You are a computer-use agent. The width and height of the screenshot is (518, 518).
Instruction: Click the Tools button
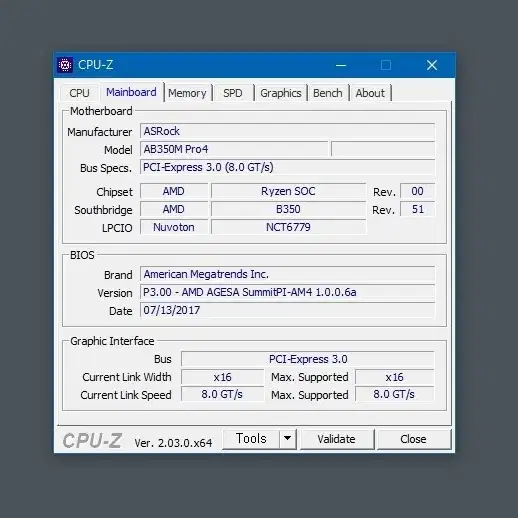[251, 439]
